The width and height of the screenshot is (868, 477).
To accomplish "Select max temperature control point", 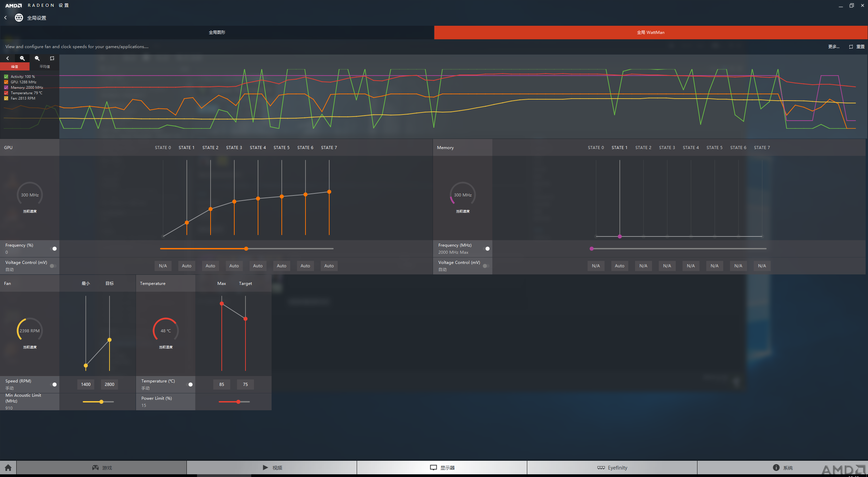I will [x=222, y=304].
